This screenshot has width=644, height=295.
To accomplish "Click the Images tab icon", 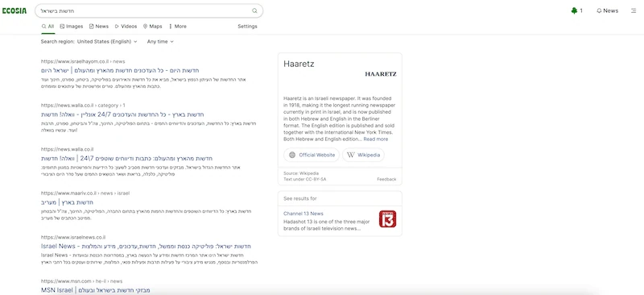I will click(63, 27).
